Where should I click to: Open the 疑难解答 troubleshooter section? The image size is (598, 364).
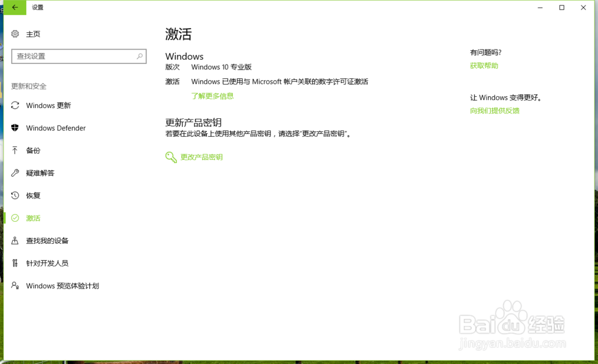coord(41,173)
